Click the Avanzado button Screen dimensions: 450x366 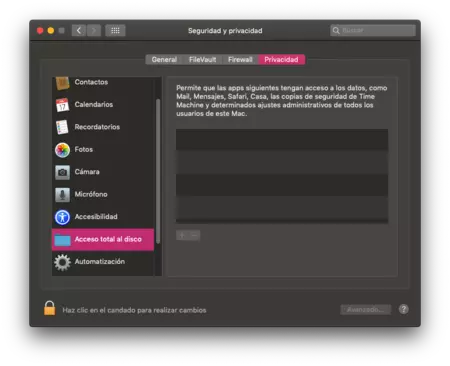tap(366, 310)
